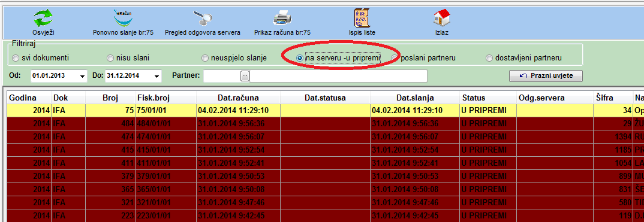This screenshot has width=644, height=222.
Task: Open Pregled odgovora servera magnifier icon
Action: [x=202, y=18]
